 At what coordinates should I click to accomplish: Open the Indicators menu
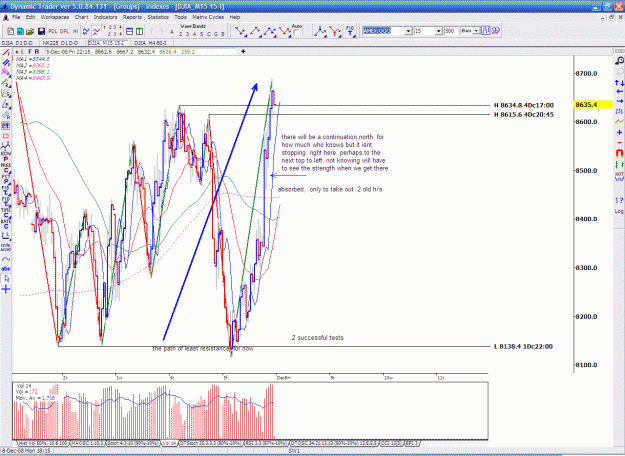tap(105, 17)
